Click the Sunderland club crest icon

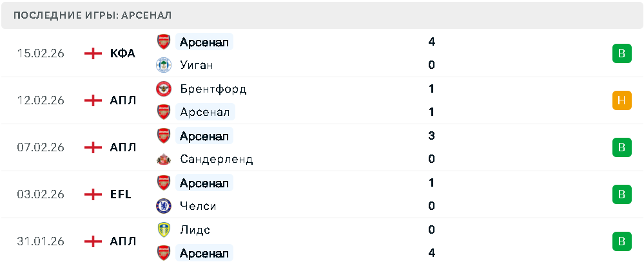164,159
